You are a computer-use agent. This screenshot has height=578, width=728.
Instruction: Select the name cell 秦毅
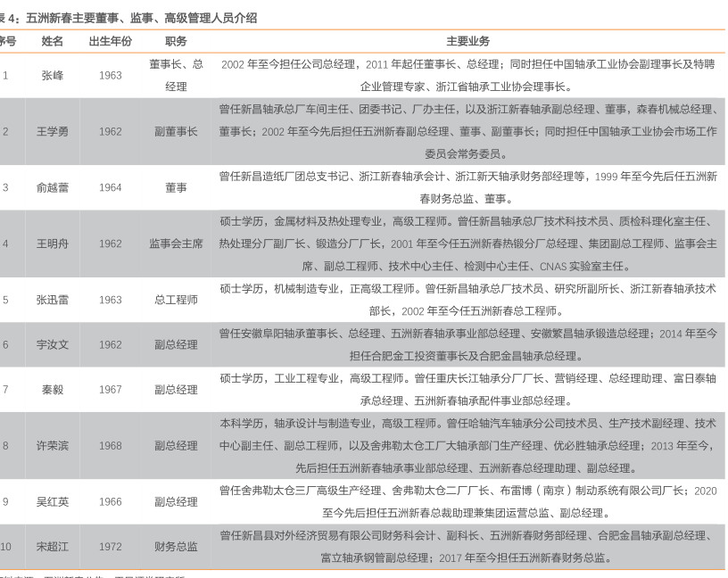coord(53,390)
